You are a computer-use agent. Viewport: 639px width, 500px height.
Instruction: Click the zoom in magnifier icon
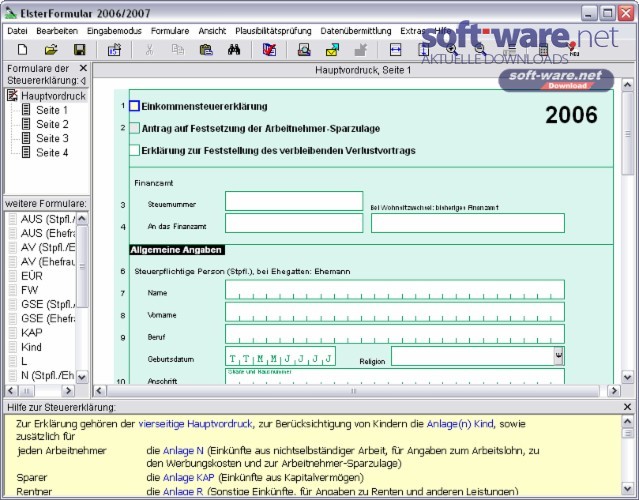452,50
